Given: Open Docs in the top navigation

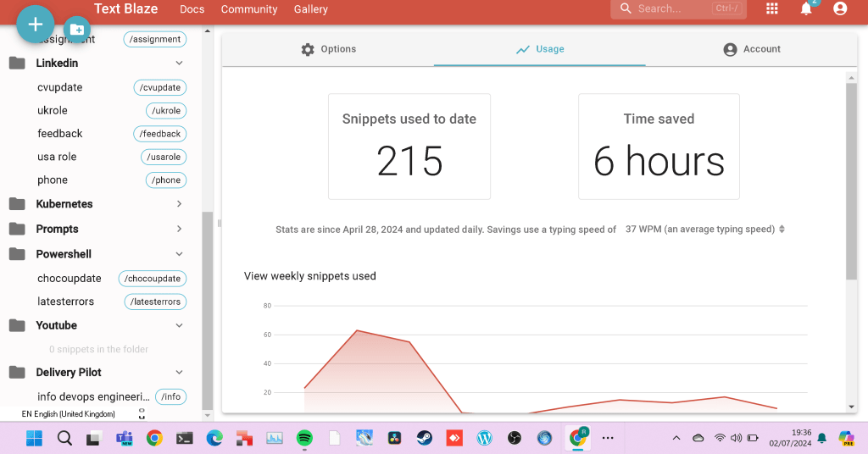Looking at the screenshot, I should pos(192,9).
